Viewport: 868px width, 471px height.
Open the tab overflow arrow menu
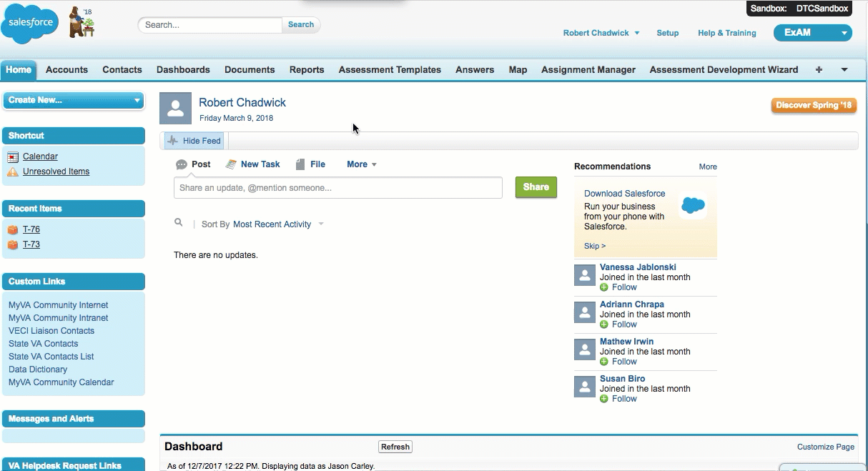click(x=844, y=69)
